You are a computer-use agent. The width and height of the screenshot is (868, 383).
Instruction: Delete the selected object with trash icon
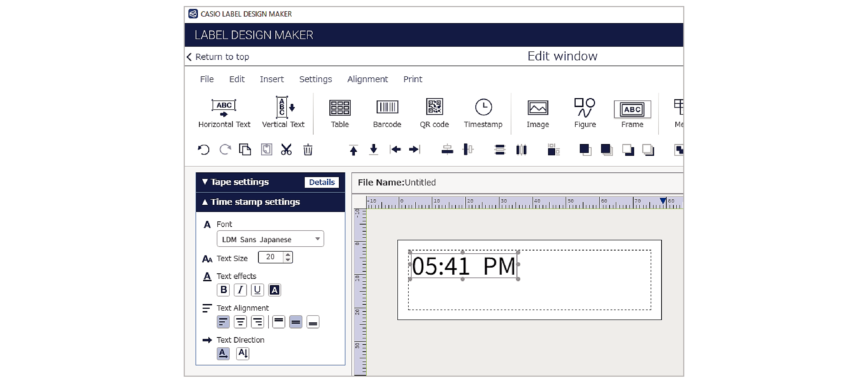tap(308, 150)
